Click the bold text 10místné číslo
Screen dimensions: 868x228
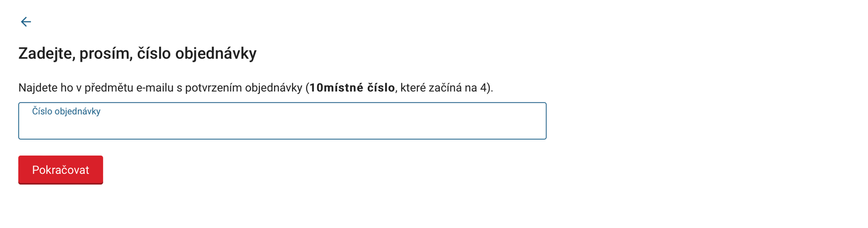pos(352,88)
